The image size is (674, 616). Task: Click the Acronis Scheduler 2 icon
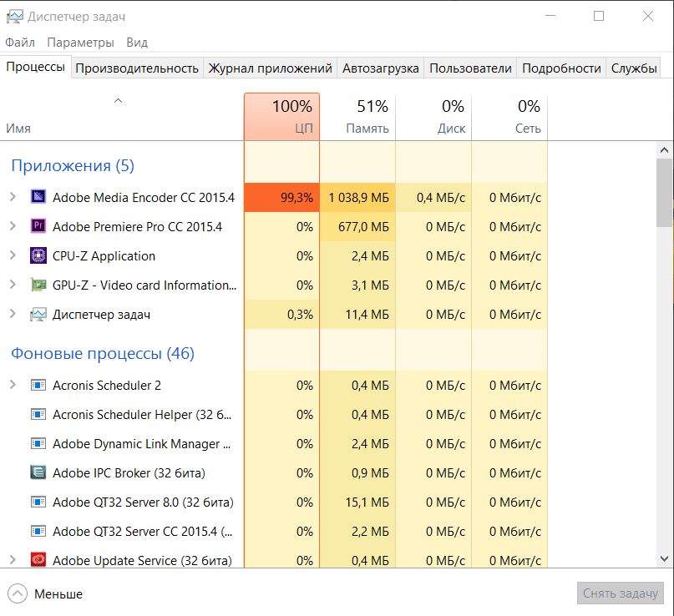(x=38, y=385)
